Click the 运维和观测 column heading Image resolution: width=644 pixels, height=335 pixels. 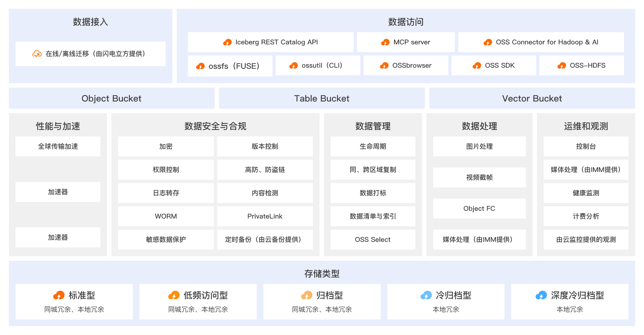586,126
